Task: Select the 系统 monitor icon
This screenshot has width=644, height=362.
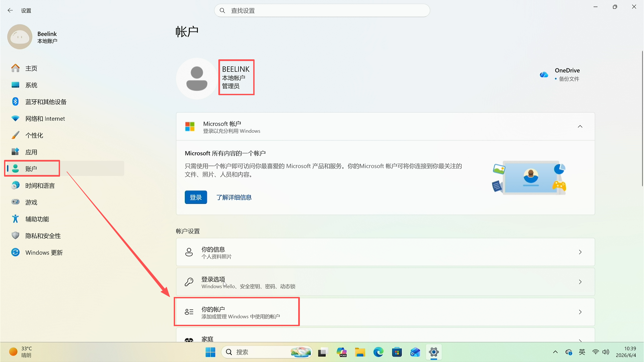Action: point(15,85)
